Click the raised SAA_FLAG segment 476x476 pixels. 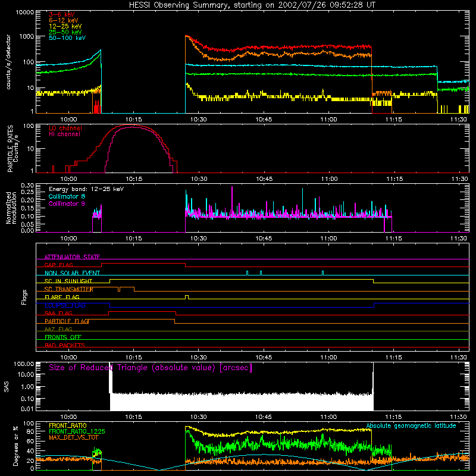coord(142,311)
